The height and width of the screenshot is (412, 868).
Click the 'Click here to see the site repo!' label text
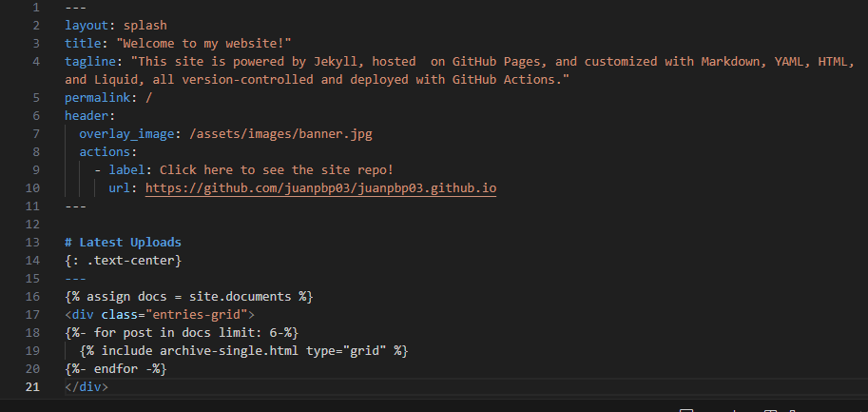click(277, 169)
